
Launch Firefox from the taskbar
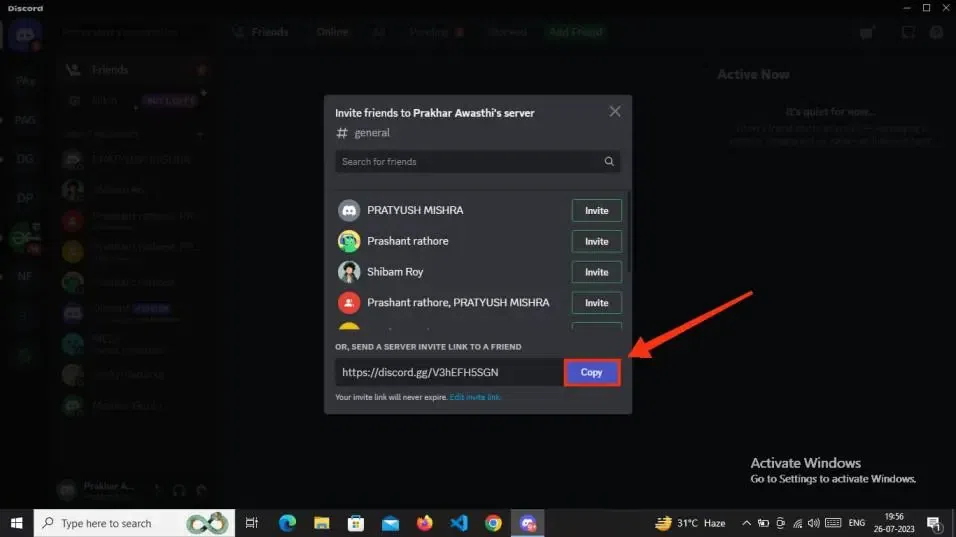(424, 523)
